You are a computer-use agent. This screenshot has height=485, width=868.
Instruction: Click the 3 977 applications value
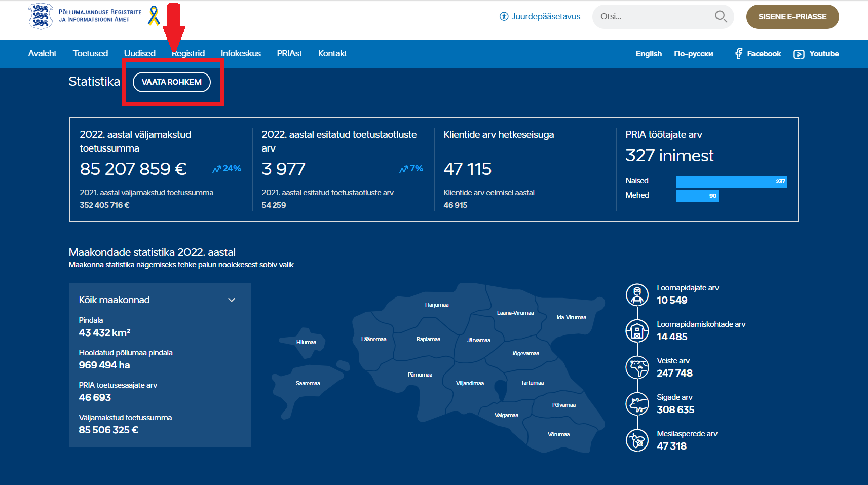(x=284, y=169)
